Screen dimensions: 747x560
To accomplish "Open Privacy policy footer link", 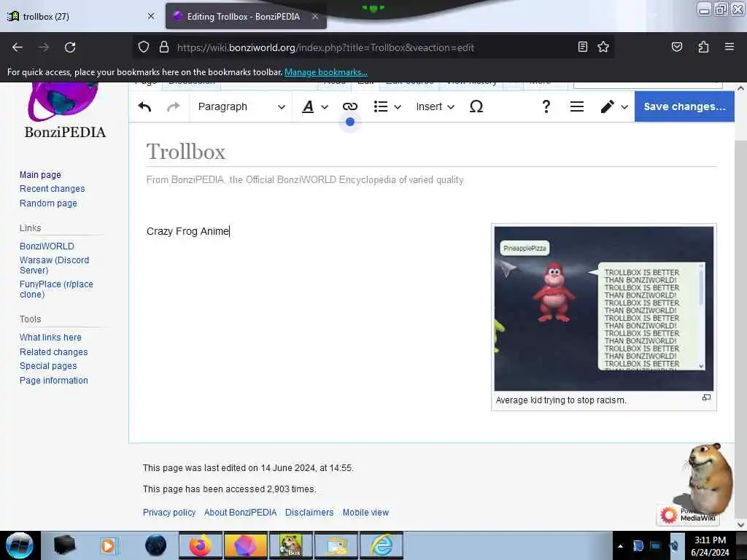I will pos(169,513).
